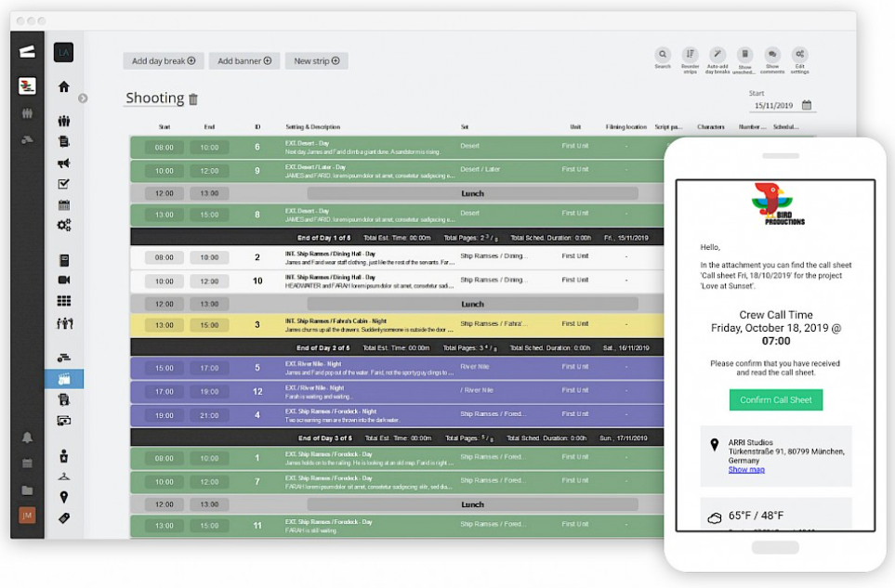895x588 pixels.
Task: Click the 21:00 end time of strip 4
Action: 209,416
